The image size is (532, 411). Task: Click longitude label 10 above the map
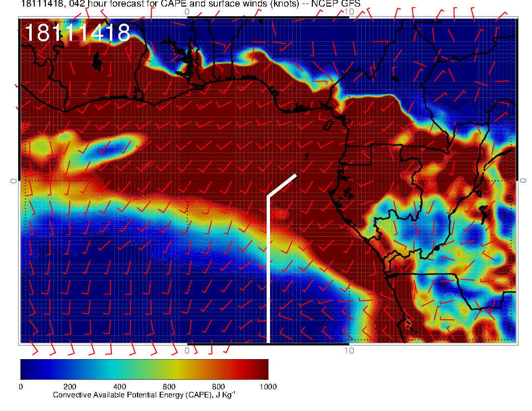[x=349, y=12]
